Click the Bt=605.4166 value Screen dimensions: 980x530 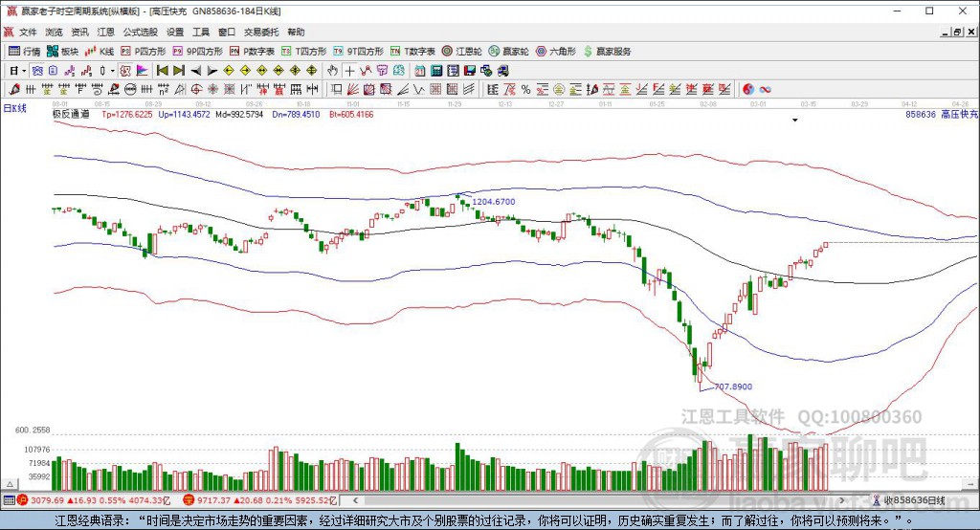click(x=351, y=115)
